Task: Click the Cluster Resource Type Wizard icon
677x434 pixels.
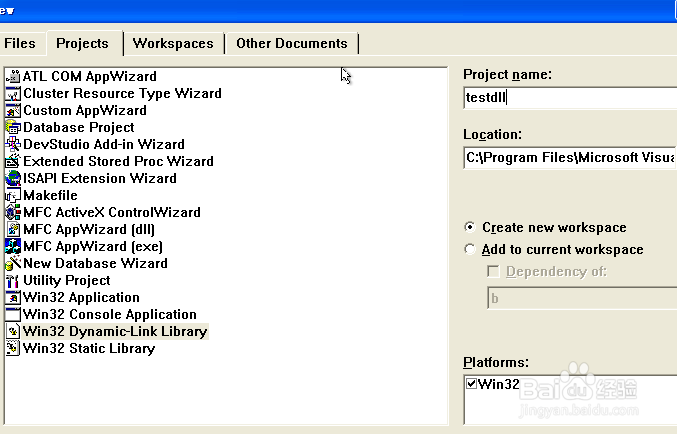Action: click(13, 93)
